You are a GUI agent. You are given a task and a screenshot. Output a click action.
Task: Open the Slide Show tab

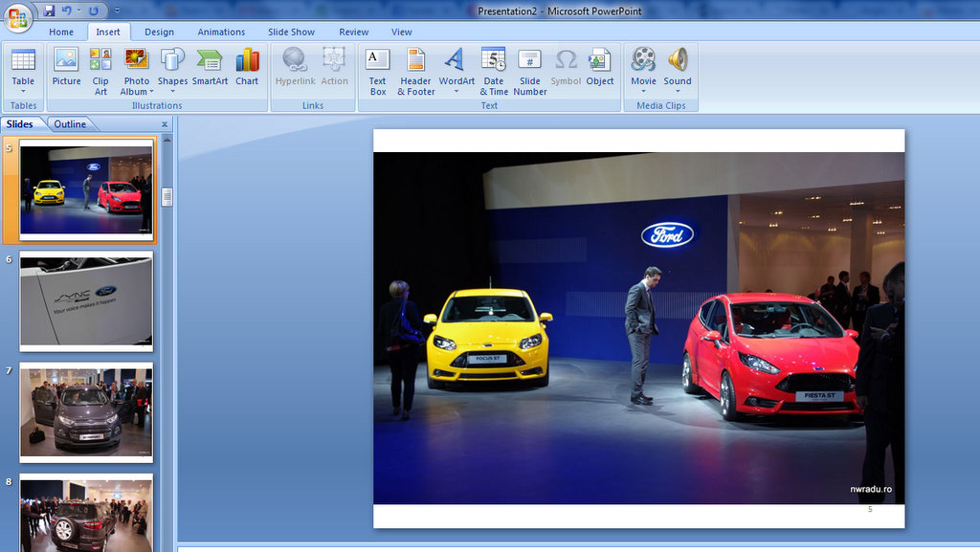pyautogui.click(x=291, y=32)
